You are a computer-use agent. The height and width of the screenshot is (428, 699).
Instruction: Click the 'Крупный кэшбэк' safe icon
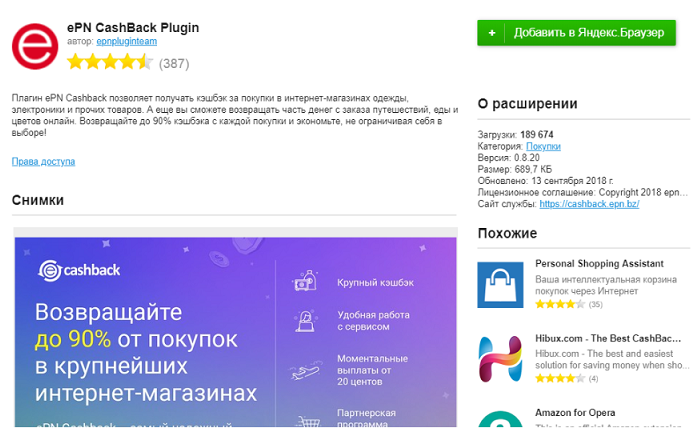(x=304, y=281)
